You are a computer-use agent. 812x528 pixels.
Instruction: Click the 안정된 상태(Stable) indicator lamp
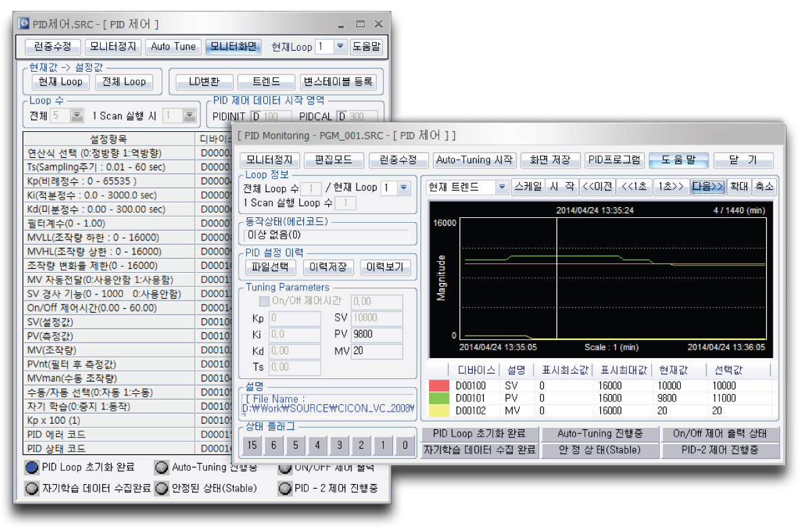tap(161, 488)
